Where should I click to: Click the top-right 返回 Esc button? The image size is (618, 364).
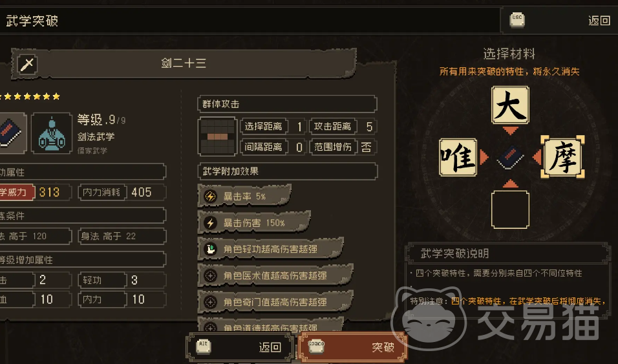point(559,20)
